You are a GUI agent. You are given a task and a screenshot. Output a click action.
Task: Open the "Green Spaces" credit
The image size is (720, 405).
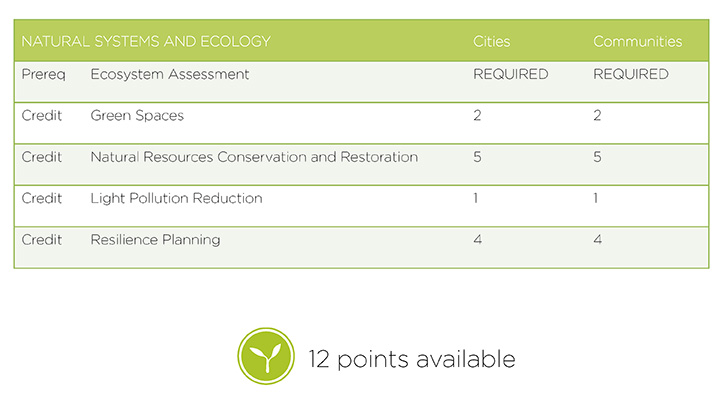pyautogui.click(x=137, y=116)
